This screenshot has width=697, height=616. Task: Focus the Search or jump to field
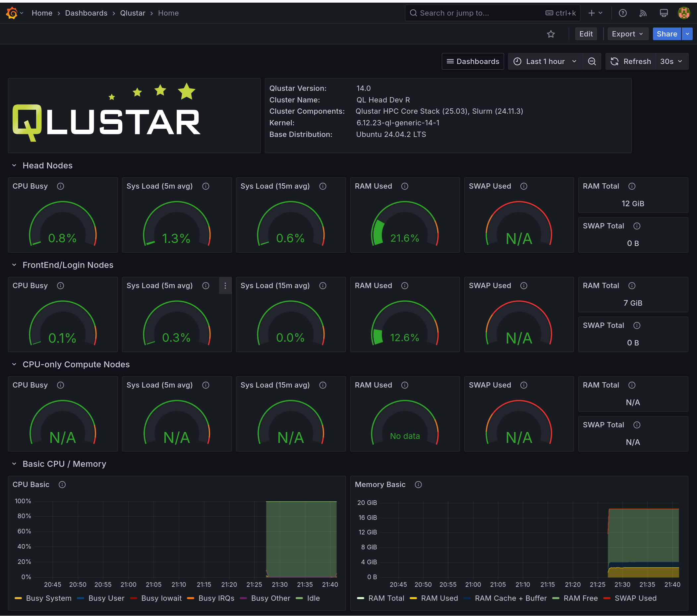(493, 13)
